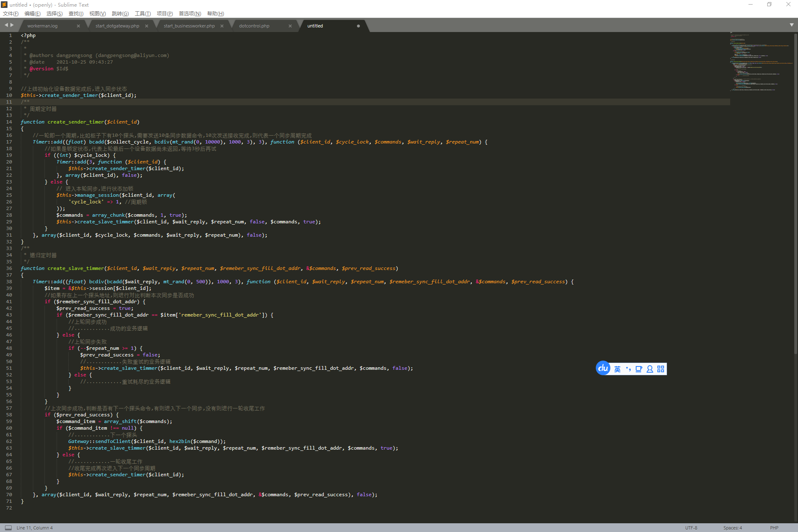Switch to the dotcontrol.php tab
798x532 pixels.
tap(254, 26)
